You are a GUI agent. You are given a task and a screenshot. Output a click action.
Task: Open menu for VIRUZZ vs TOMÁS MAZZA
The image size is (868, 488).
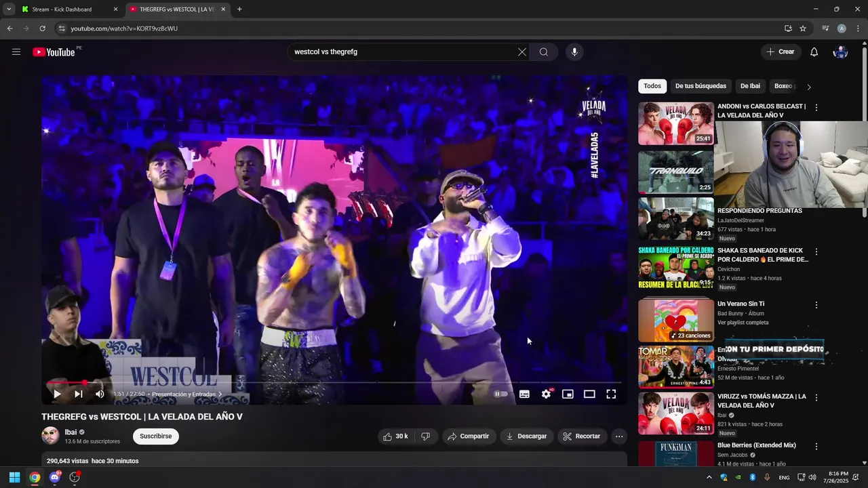(816, 398)
